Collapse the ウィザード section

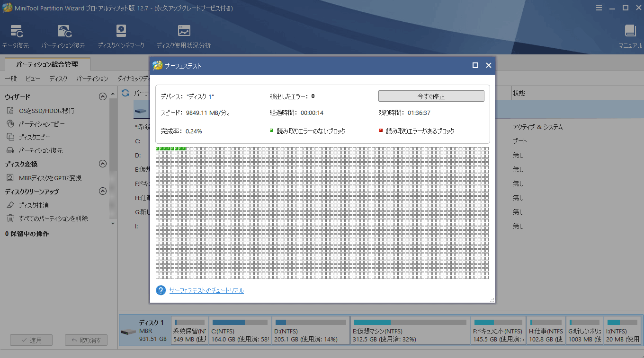102,96
